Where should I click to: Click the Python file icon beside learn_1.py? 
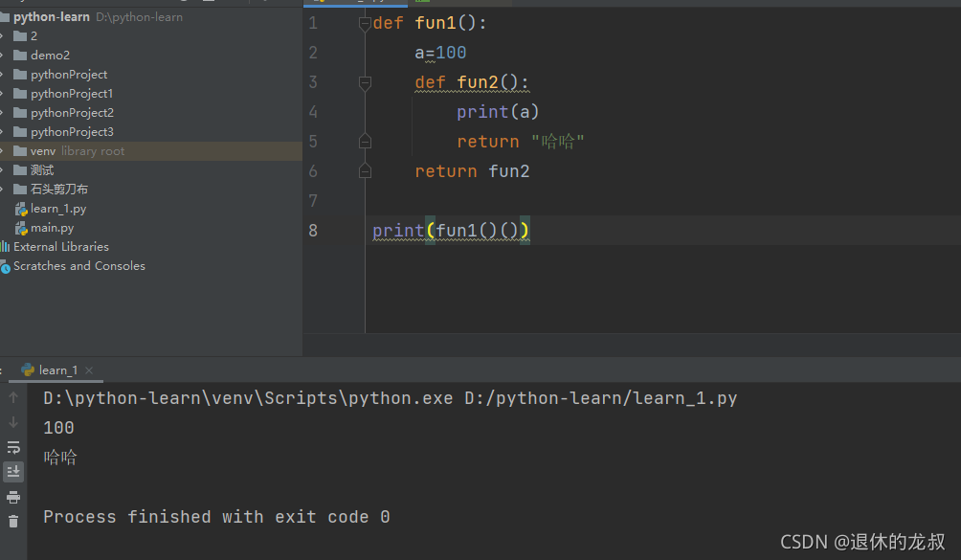pyautogui.click(x=21, y=210)
